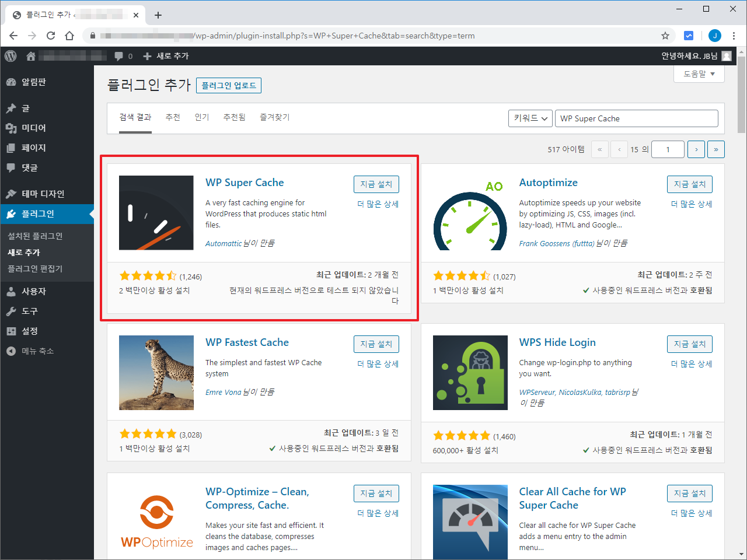Open new browser tab with plus
The width and height of the screenshot is (747, 560).
coord(158,15)
